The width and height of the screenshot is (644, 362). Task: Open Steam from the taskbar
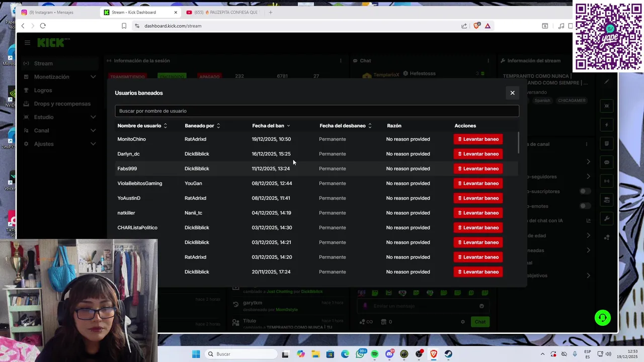tap(448, 354)
